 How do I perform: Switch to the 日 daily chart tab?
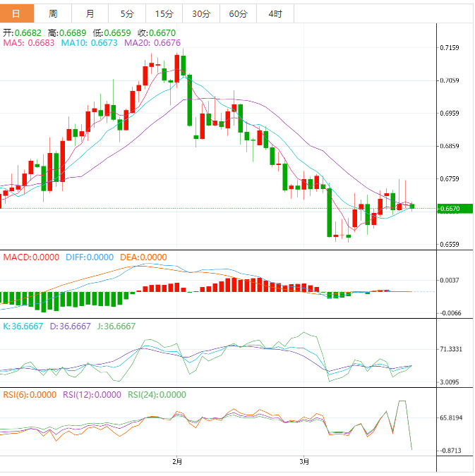[17, 13]
